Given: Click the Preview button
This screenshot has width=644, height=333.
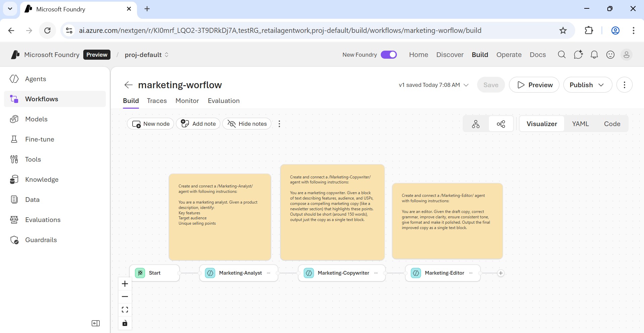Looking at the screenshot, I should click(534, 85).
